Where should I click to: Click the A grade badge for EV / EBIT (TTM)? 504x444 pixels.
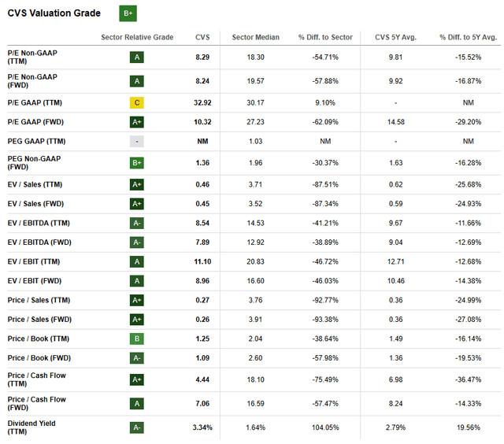tap(137, 262)
